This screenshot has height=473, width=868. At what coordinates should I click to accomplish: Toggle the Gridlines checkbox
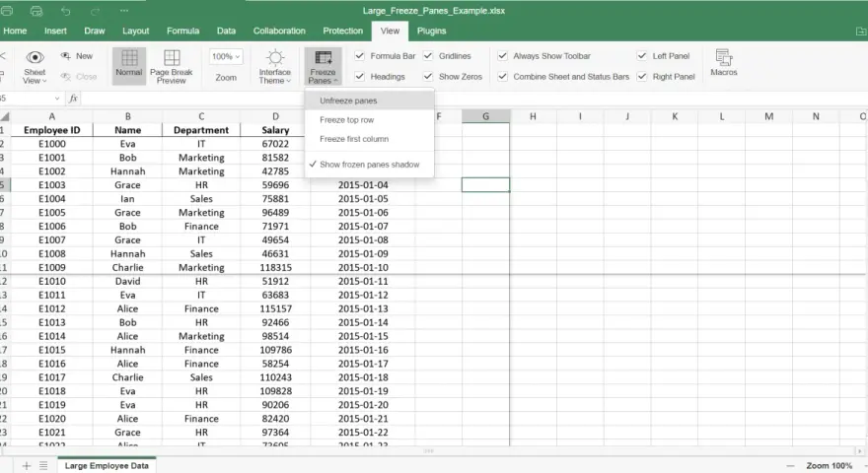click(x=428, y=56)
